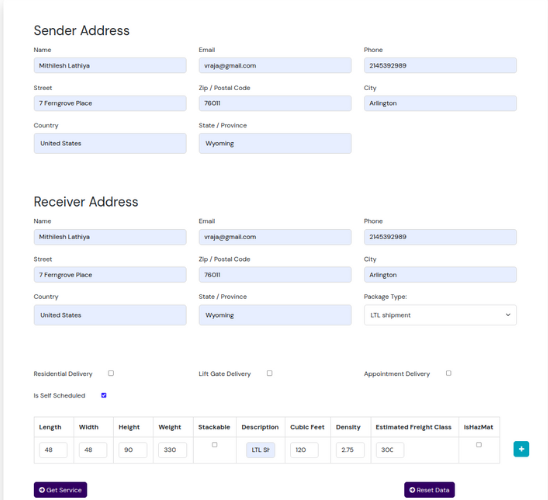Screen dimensions: 548x500
Task: Toggle the IsHazMat checkbox in table row
Action: pos(479,445)
